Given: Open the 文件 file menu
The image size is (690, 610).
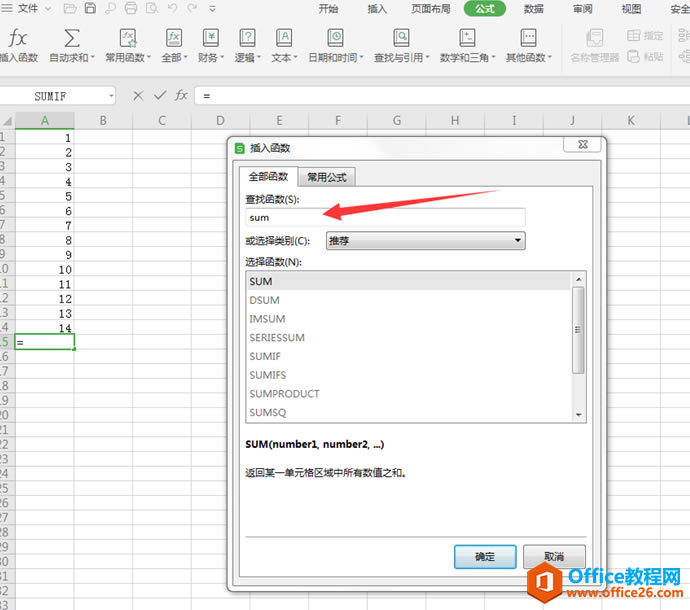Looking at the screenshot, I should (x=27, y=8).
